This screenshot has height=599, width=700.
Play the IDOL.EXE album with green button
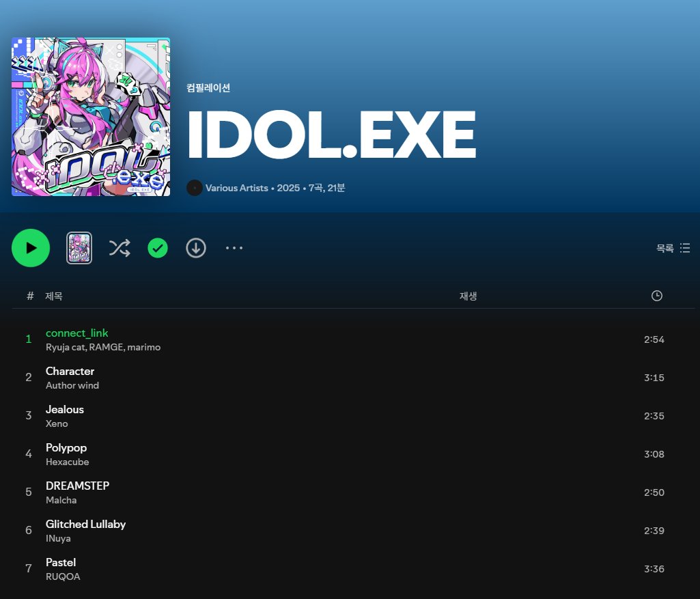pos(30,248)
